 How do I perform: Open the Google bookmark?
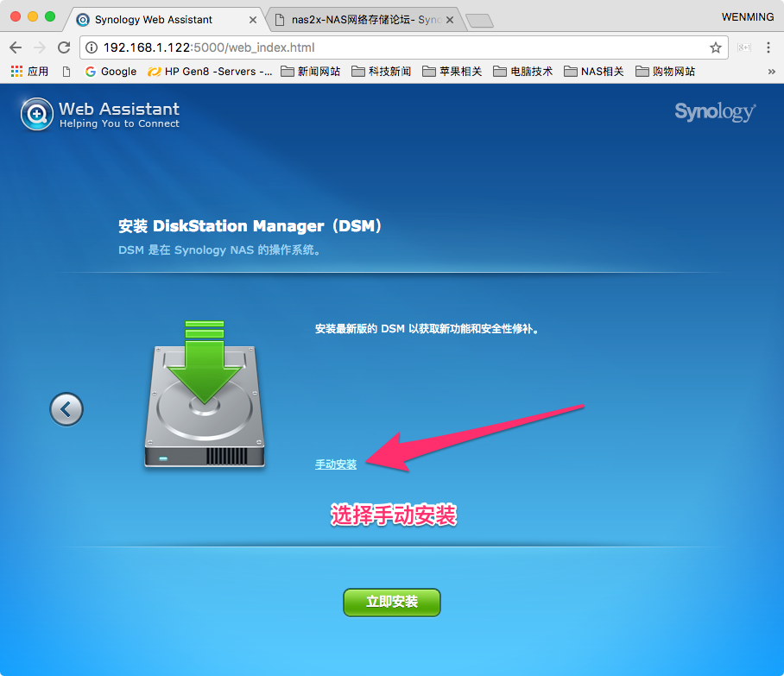click(x=111, y=72)
